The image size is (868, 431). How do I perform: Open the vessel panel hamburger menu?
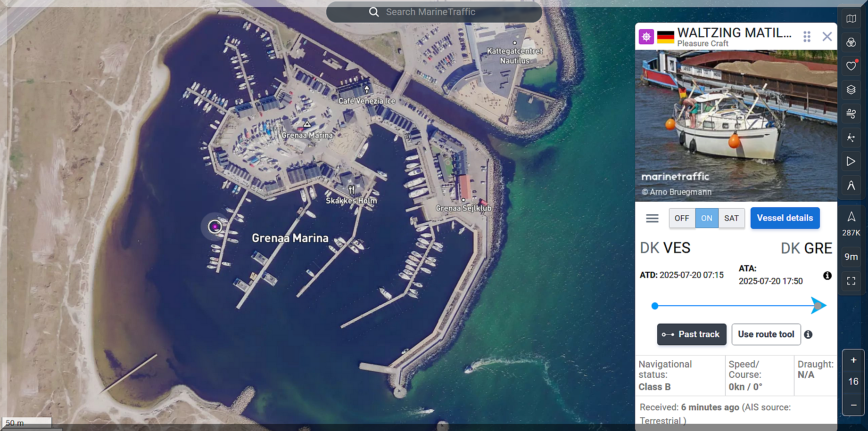pyautogui.click(x=652, y=218)
